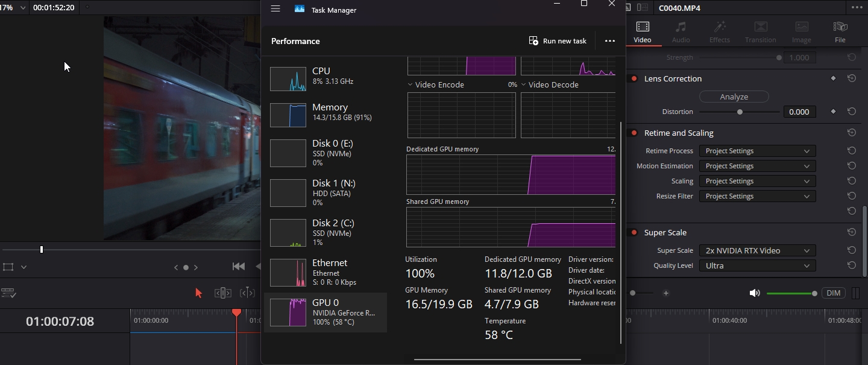Image resolution: width=868 pixels, height=365 pixels.
Task: Open Task Manager more options ellipsis
Action: point(609,41)
